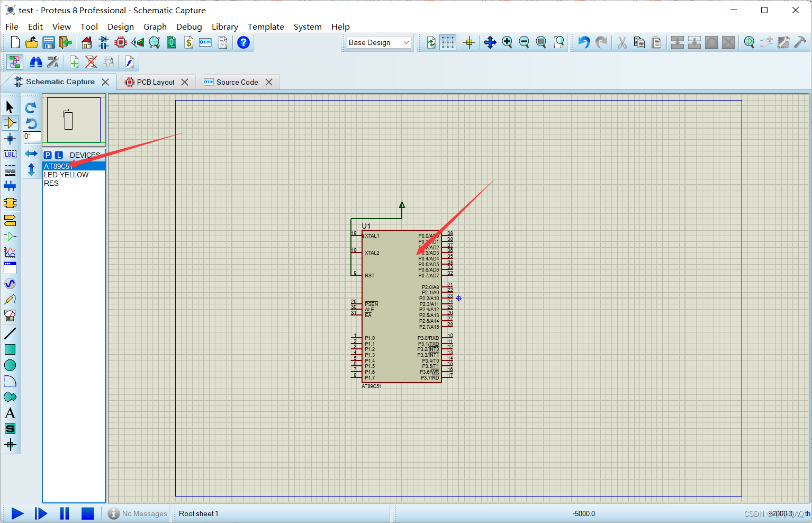The width and height of the screenshot is (812, 523).
Task: Click the Pan view arrows icon
Action: (490, 42)
